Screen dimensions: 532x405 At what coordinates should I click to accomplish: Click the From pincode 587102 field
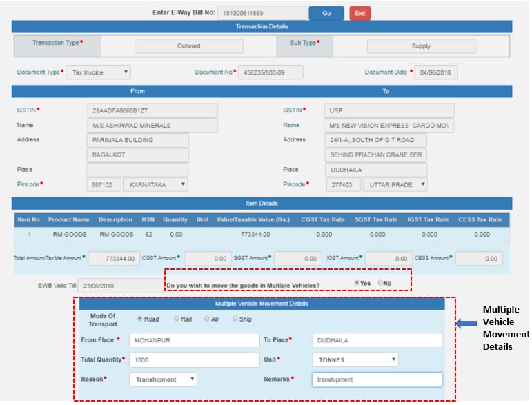point(104,184)
